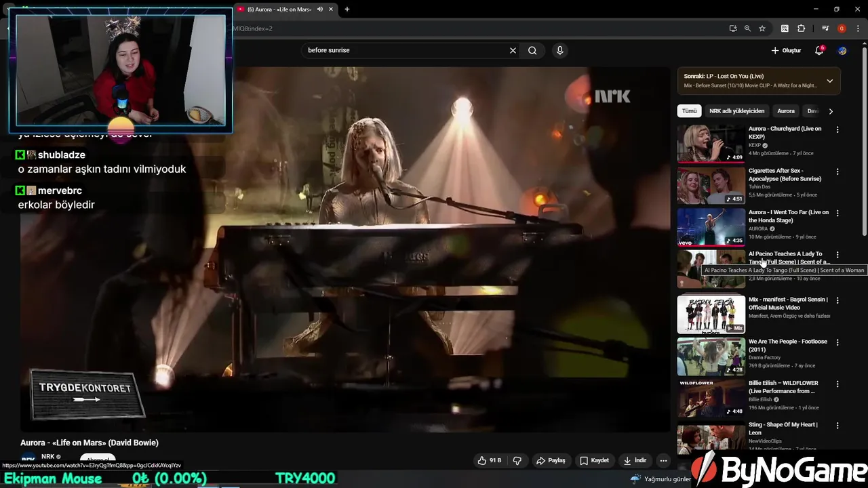Click the Yağmurlu günler weather taskbar widget
Screen dimensions: 868x488
coord(660,479)
